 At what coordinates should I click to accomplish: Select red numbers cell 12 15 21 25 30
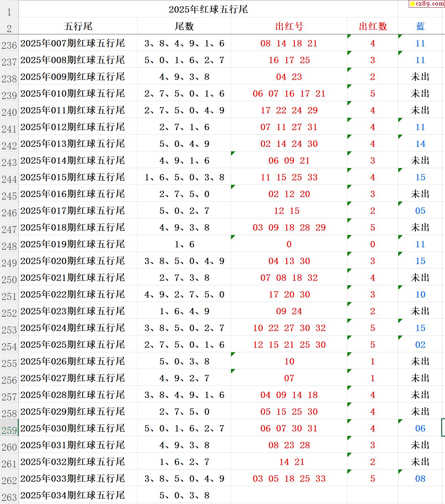pos(289,344)
